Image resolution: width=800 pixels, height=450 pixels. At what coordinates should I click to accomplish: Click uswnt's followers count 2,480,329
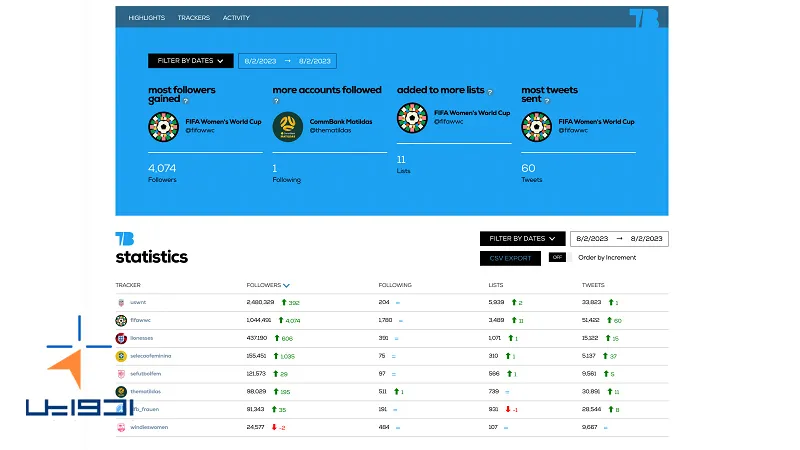point(260,302)
